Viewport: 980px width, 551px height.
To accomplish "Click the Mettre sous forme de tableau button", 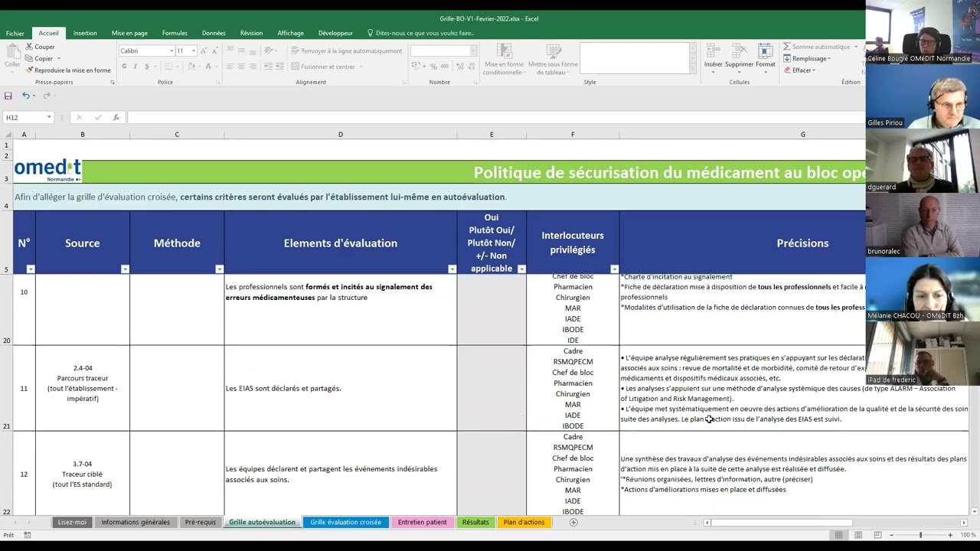I will pyautogui.click(x=553, y=59).
